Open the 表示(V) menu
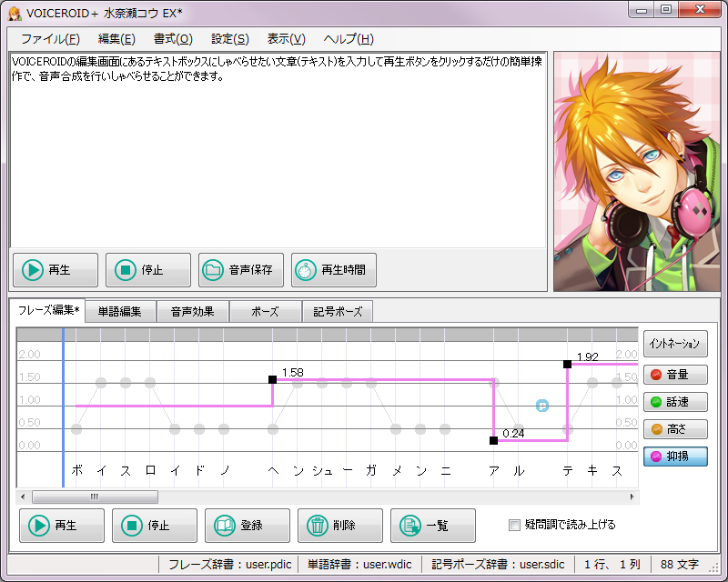728x582 pixels. [286, 39]
